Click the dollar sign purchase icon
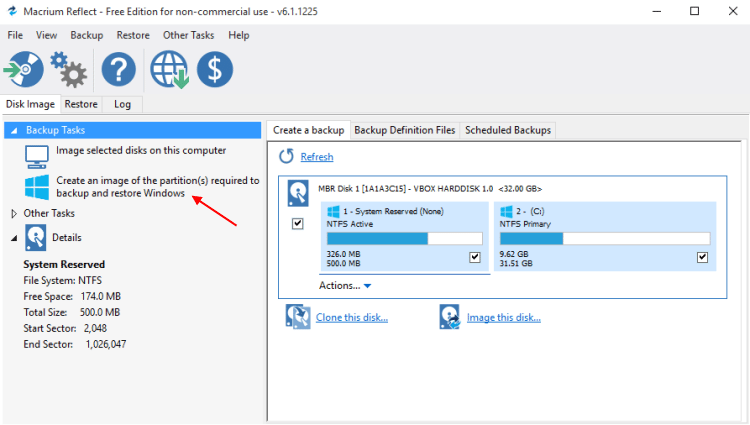 tap(215, 69)
